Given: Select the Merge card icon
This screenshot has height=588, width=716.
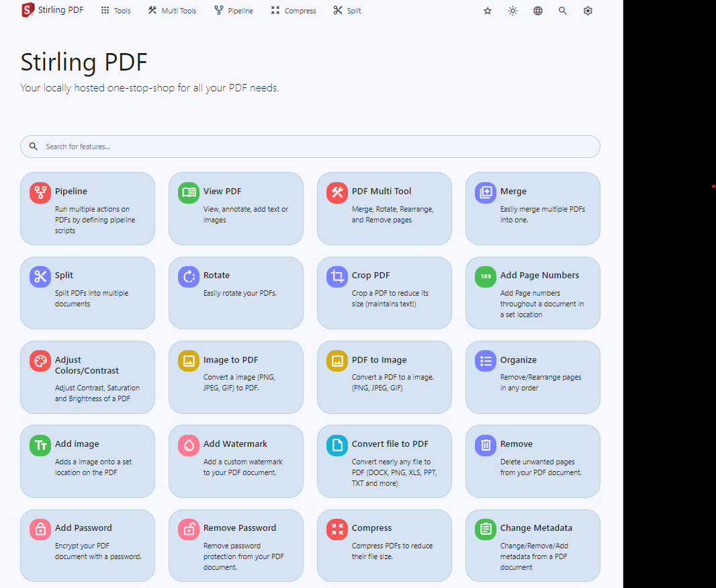Looking at the screenshot, I should (x=486, y=193).
